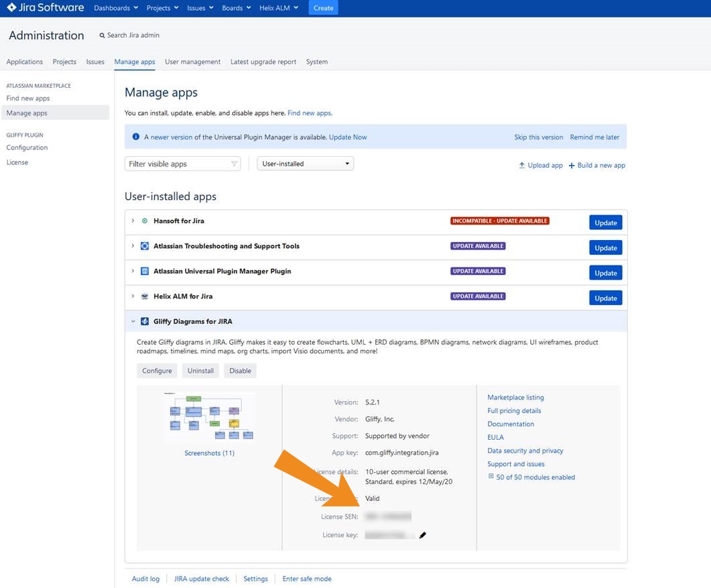
Task: Switch to the User management tab
Action: pos(193,62)
